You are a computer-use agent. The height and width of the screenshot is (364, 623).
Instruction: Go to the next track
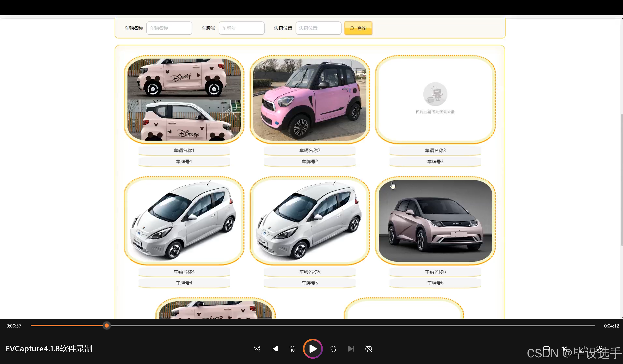(x=351, y=349)
